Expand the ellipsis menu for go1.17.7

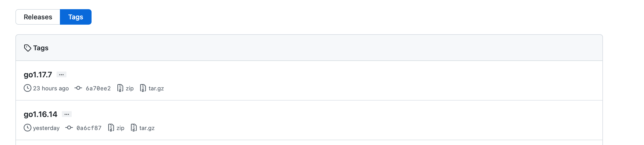(x=62, y=74)
